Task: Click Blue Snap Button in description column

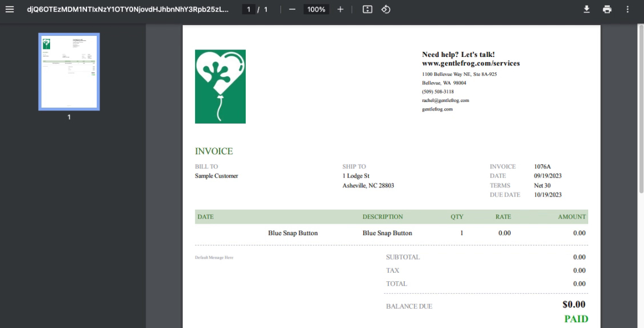Action: tap(387, 233)
